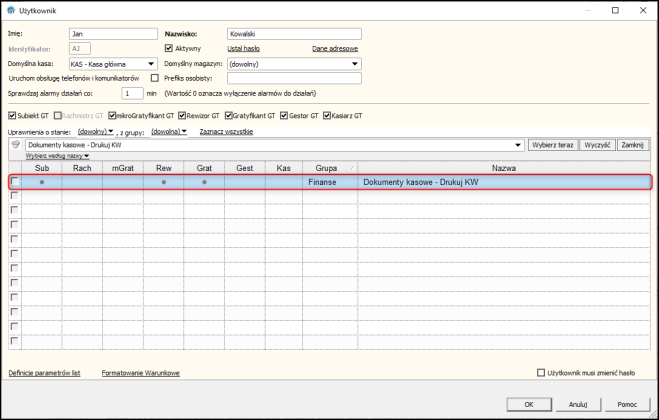659x420 pixels.
Task: Click the Sub permission dot in Finanse row
Action: 42,182
